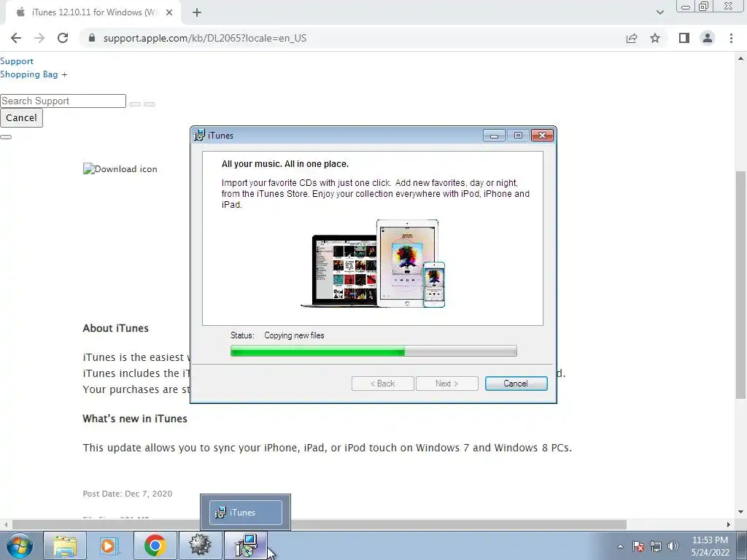
Task: Click the iTunes installer taskbar icon
Action: (245, 545)
